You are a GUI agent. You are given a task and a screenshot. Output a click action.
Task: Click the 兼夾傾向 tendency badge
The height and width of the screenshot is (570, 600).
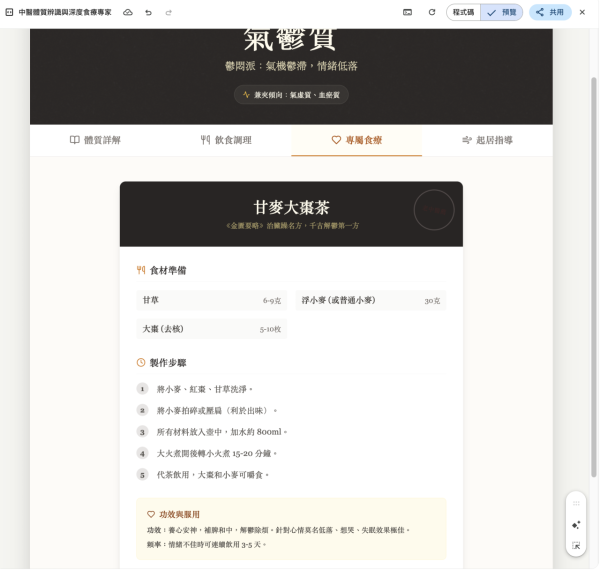tap(291, 94)
